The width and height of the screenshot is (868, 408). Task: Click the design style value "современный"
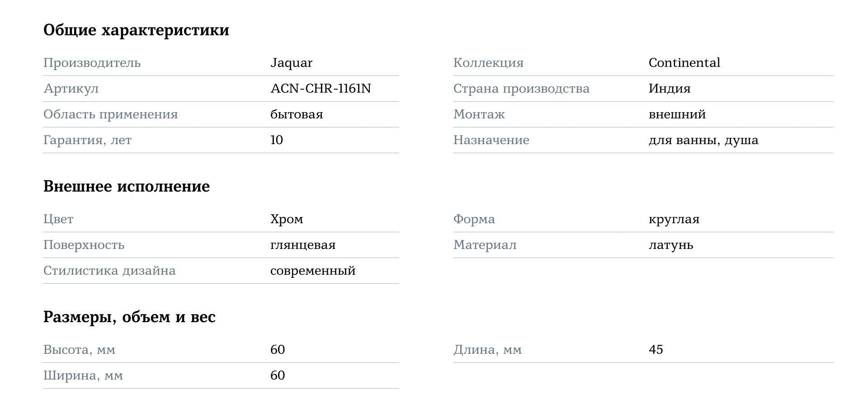(313, 271)
